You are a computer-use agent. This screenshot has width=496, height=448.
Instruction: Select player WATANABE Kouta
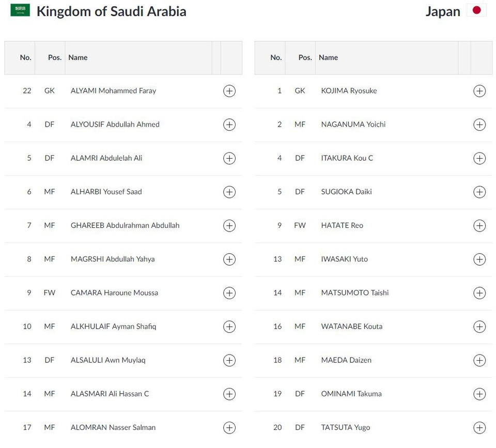[351, 327]
